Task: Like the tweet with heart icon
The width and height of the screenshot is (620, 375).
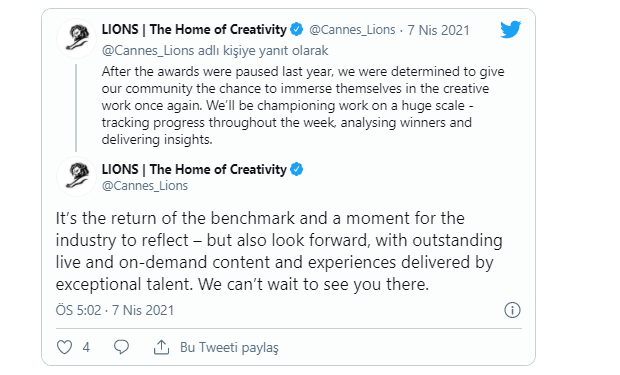Action: (64, 347)
